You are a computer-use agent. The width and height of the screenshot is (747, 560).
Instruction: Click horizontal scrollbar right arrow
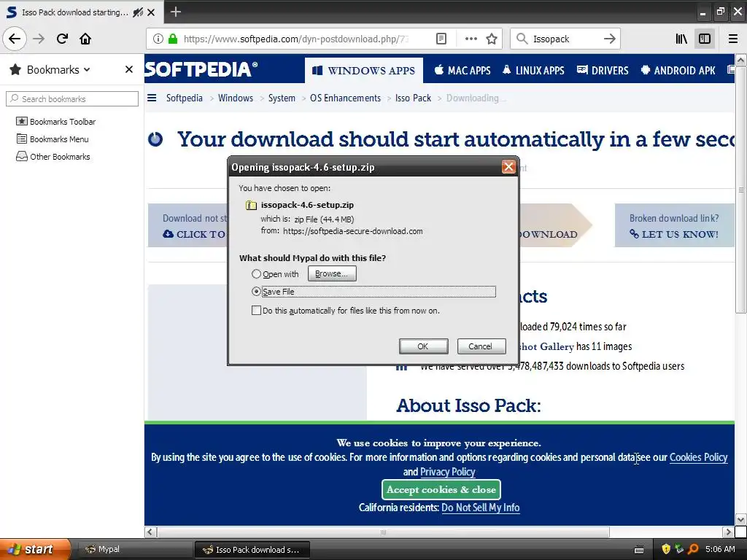(x=728, y=532)
